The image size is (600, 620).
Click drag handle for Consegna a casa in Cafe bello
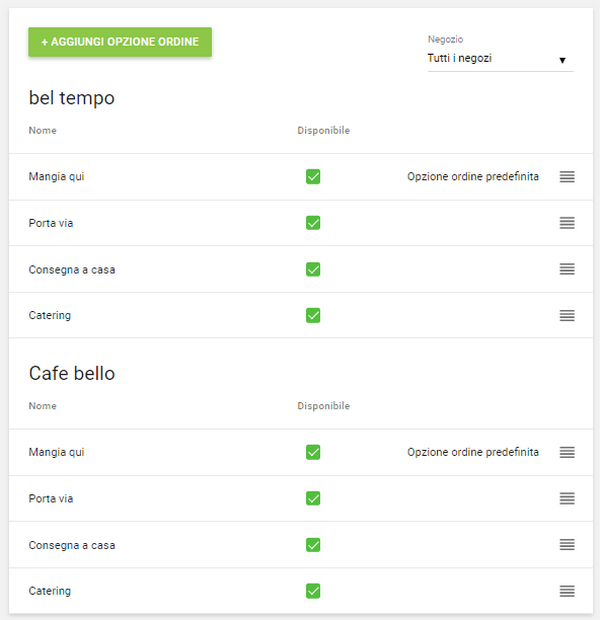point(567,545)
